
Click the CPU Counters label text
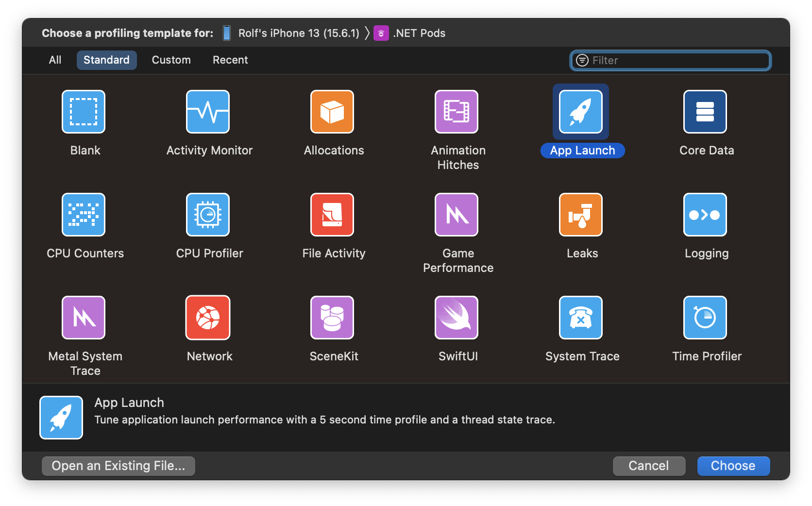tap(85, 253)
